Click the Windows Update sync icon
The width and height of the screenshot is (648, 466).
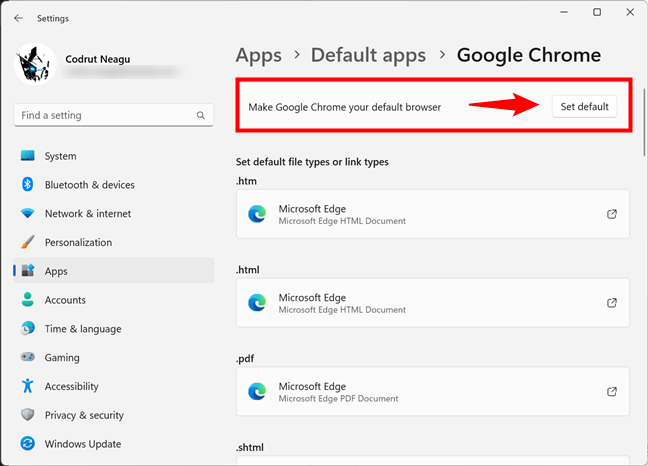point(27,444)
